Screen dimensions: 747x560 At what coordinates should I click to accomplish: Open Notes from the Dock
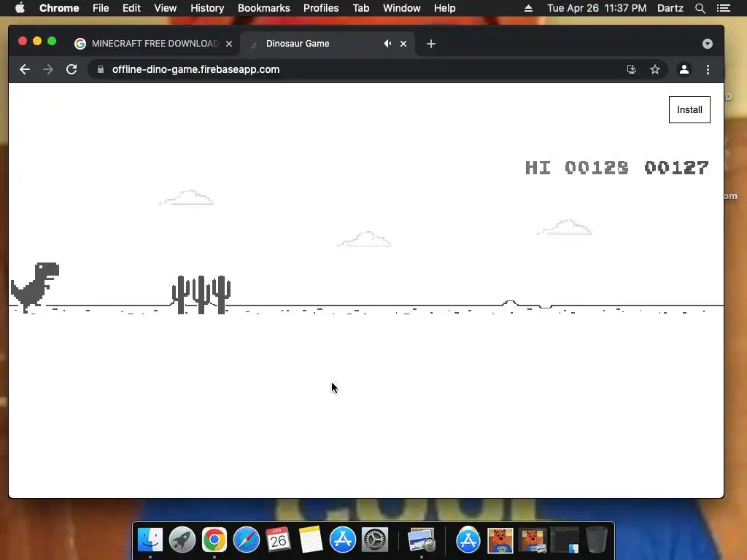[x=311, y=540]
